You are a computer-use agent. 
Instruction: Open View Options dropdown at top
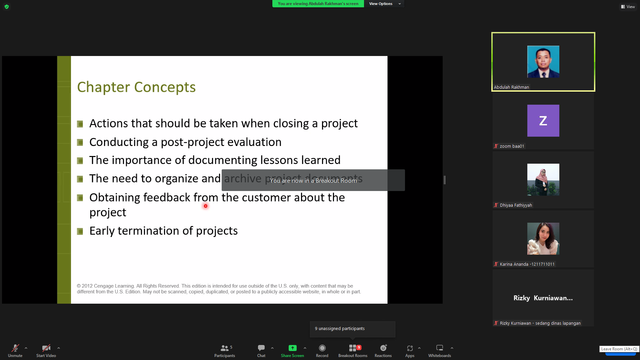click(384, 4)
